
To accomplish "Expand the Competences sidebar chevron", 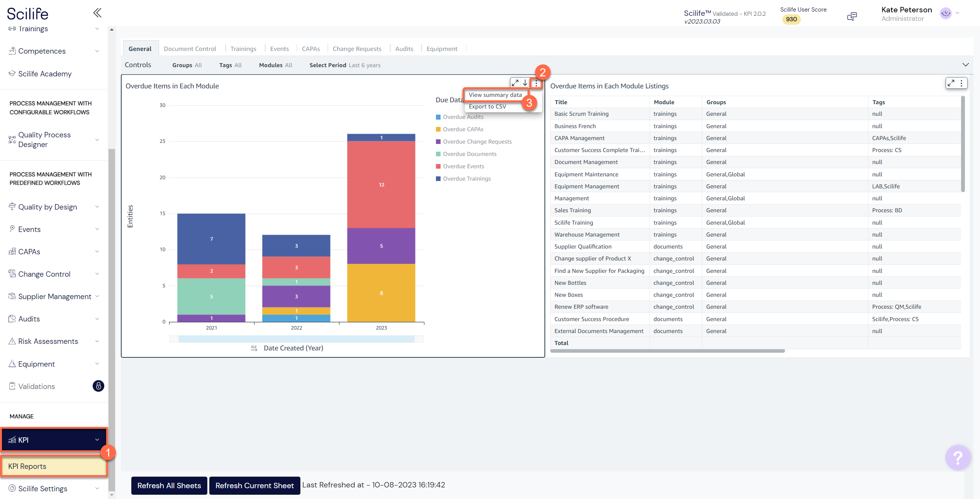I will [97, 51].
